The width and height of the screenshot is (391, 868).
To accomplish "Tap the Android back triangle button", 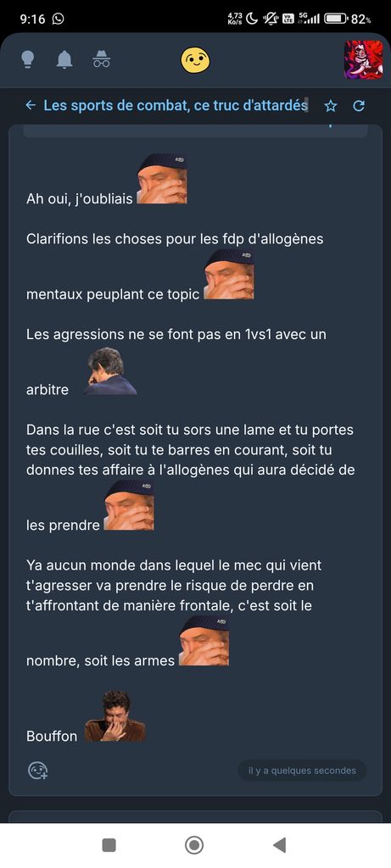I will coord(280,845).
